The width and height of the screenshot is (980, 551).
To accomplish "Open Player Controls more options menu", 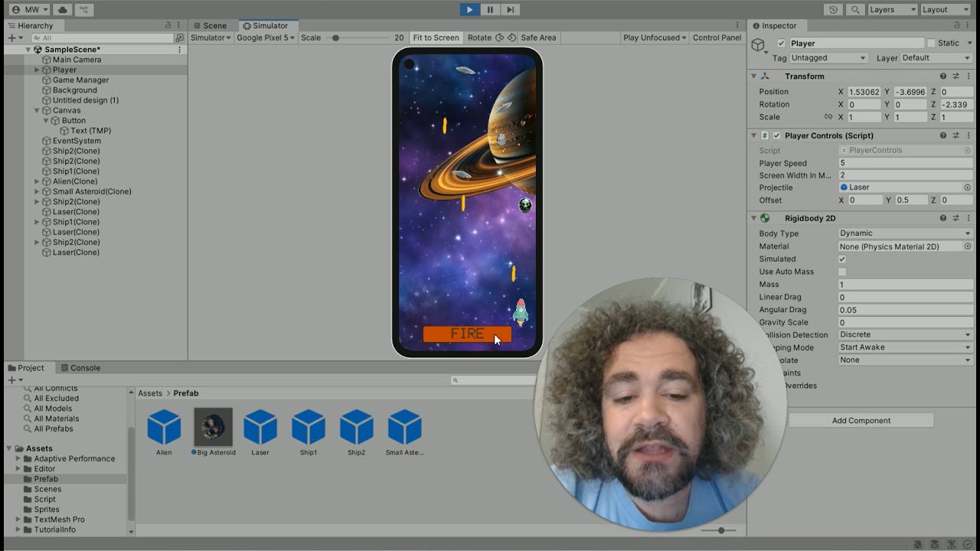I will [x=968, y=135].
